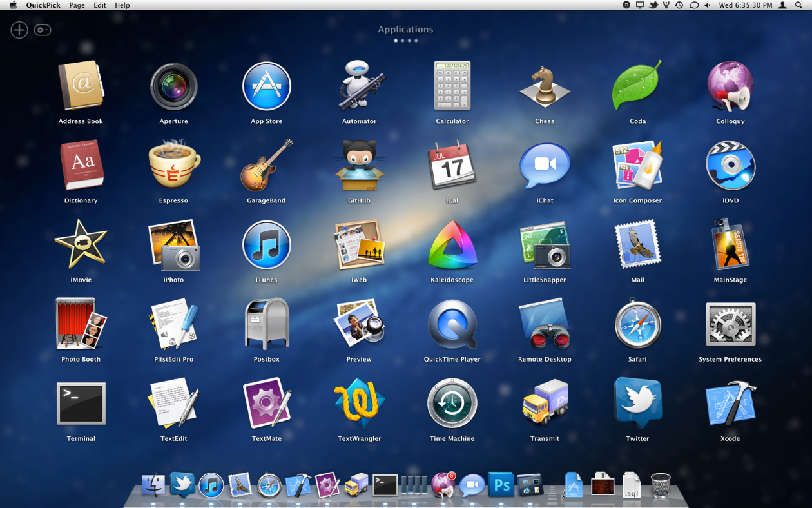This screenshot has width=812, height=508.
Task: Open Safari from the Applications grid
Action: click(637, 324)
